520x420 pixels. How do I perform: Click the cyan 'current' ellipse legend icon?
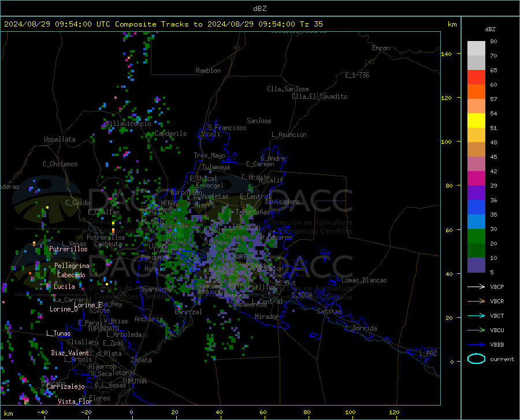coord(476,359)
